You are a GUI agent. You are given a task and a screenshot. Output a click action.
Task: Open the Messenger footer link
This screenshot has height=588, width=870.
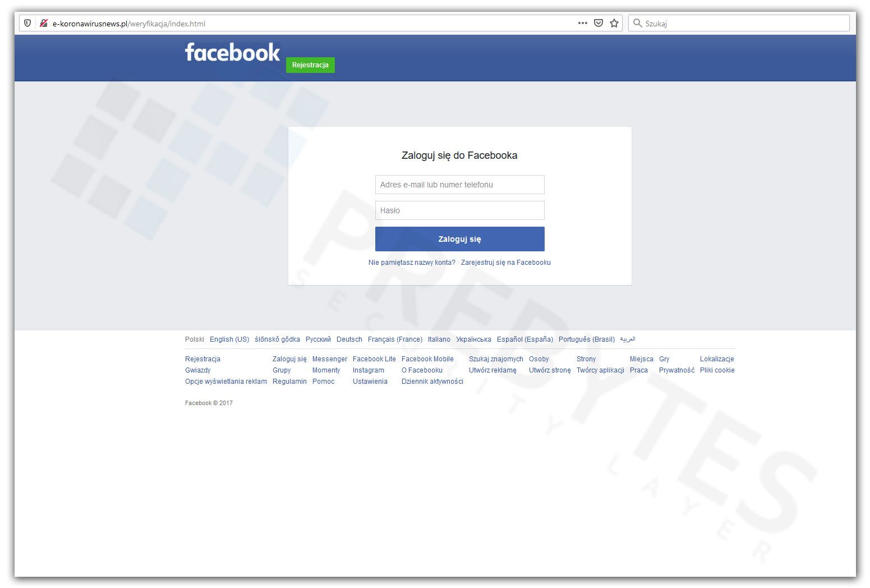tap(330, 359)
